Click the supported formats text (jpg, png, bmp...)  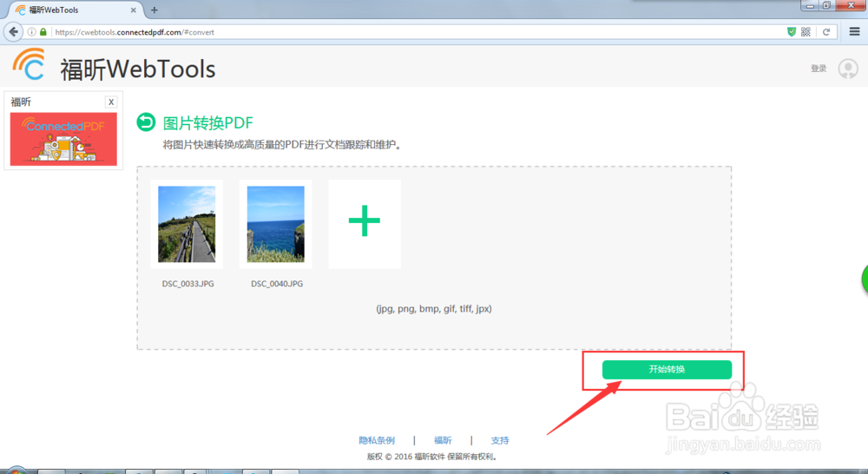click(x=434, y=308)
